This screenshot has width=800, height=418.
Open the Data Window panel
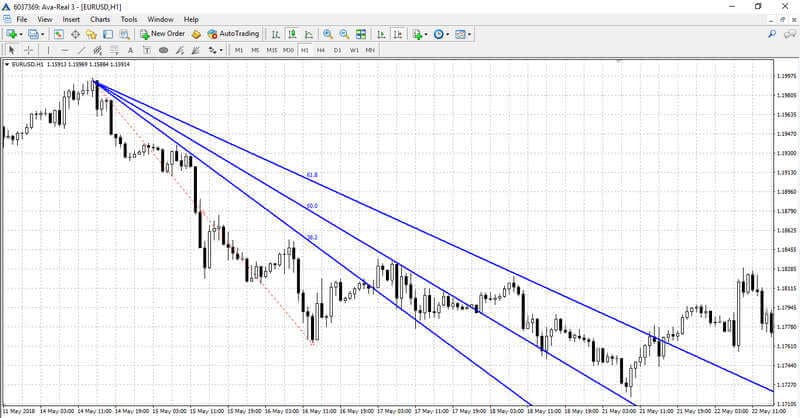[75, 34]
